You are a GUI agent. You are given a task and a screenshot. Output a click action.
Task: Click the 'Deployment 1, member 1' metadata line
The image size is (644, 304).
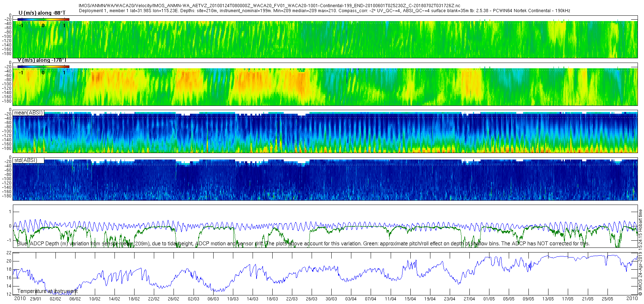tap(325, 11)
